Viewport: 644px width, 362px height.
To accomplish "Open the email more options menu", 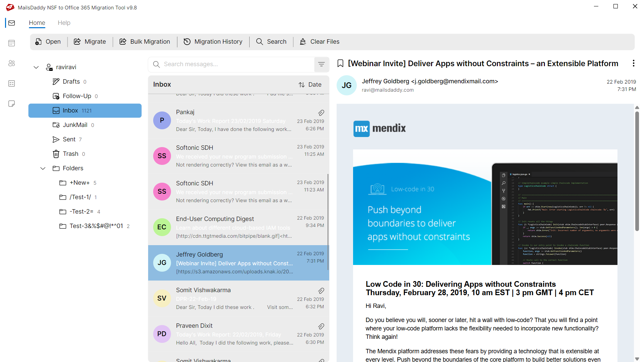I will click(x=633, y=63).
